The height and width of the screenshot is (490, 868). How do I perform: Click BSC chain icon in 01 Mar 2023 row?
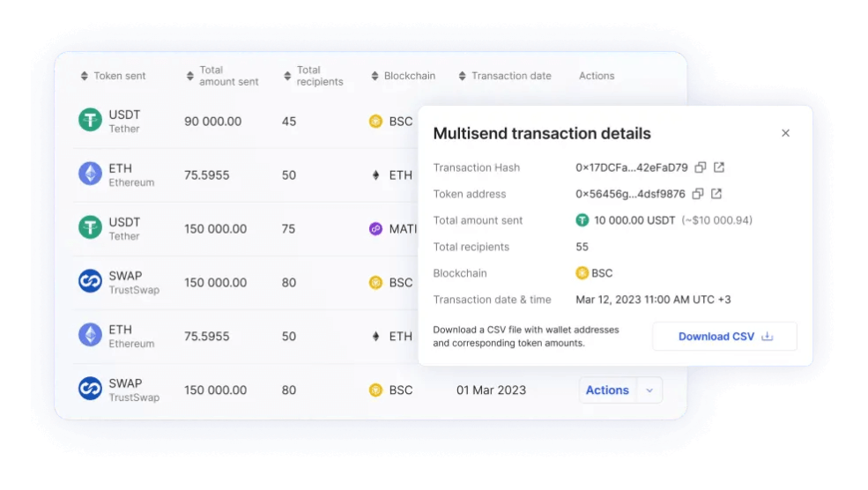click(x=376, y=390)
